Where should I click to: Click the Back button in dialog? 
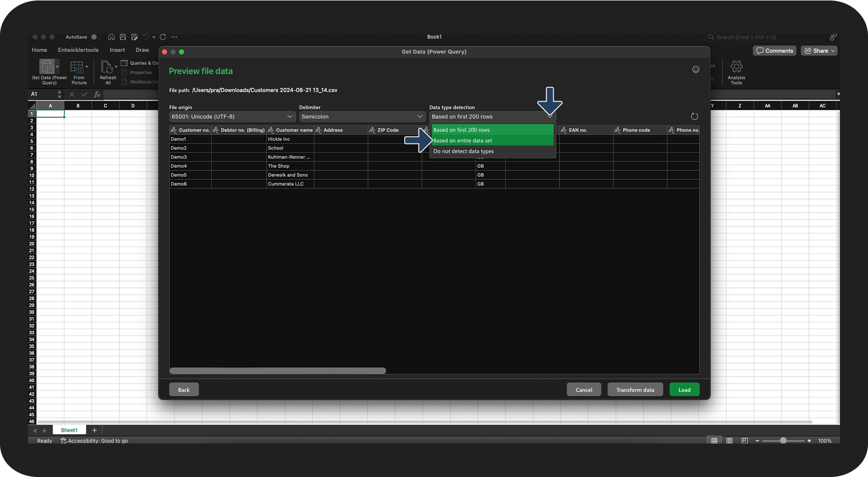coord(184,390)
